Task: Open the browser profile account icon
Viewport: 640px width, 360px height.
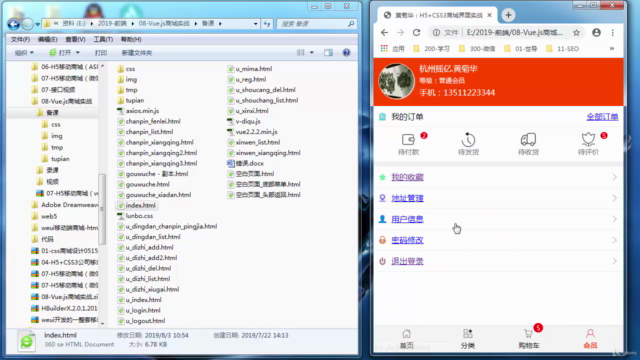Action: coord(596,33)
